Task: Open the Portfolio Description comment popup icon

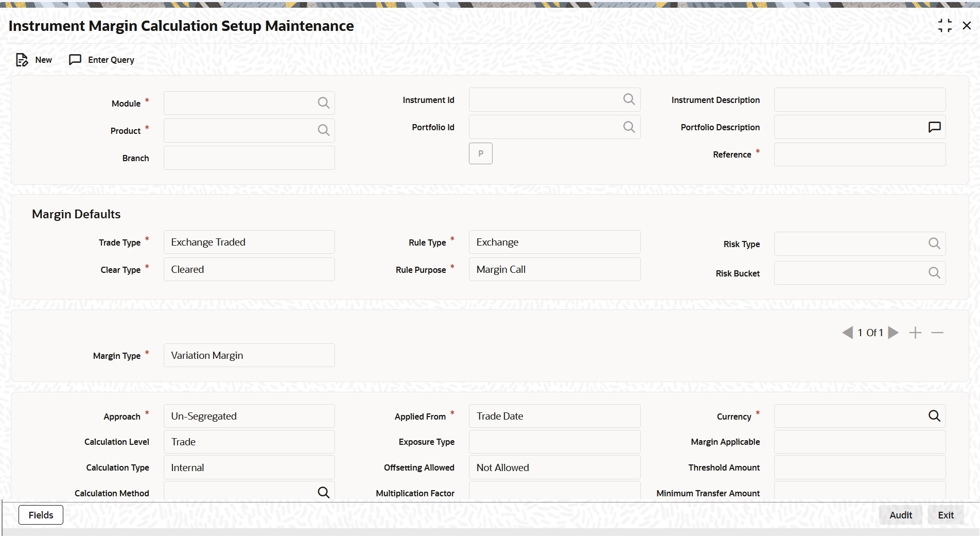Action: point(934,127)
